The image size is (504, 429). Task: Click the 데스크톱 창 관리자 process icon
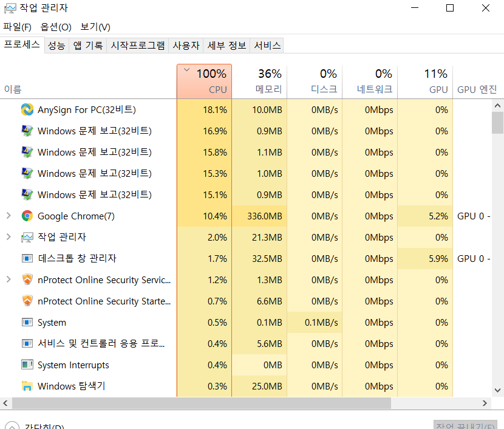pyautogui.click(x=27, y=258)
